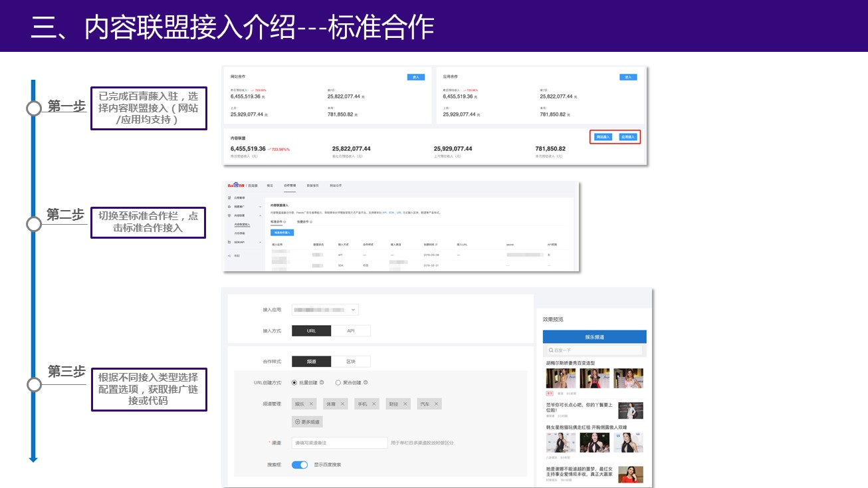This screenshot has height=488, width=868.
Task: Click 内容明细 sidebar item
Action: [x=239, y=233]
